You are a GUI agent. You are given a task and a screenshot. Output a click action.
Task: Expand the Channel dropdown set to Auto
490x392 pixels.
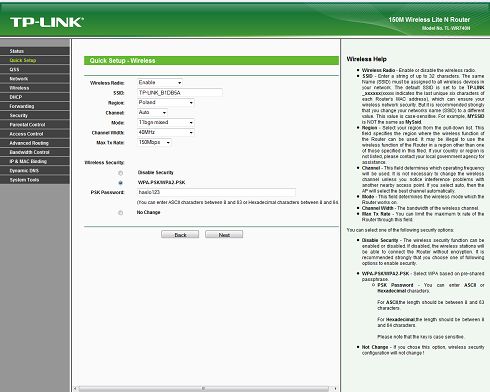point(152,112)
